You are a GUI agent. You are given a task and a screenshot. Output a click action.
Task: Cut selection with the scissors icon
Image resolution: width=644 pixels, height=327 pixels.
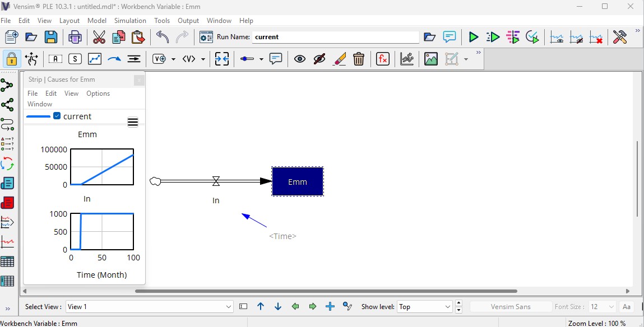pos(99,37)
